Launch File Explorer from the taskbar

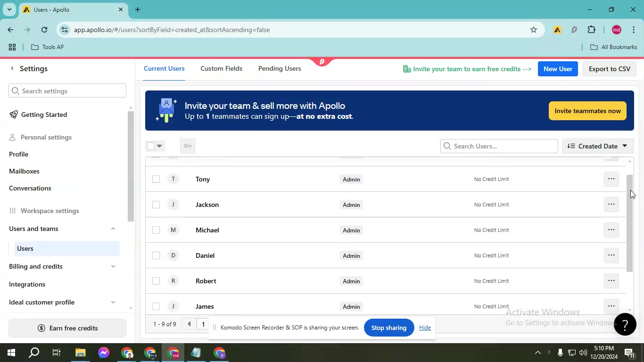tap(80, 353)
